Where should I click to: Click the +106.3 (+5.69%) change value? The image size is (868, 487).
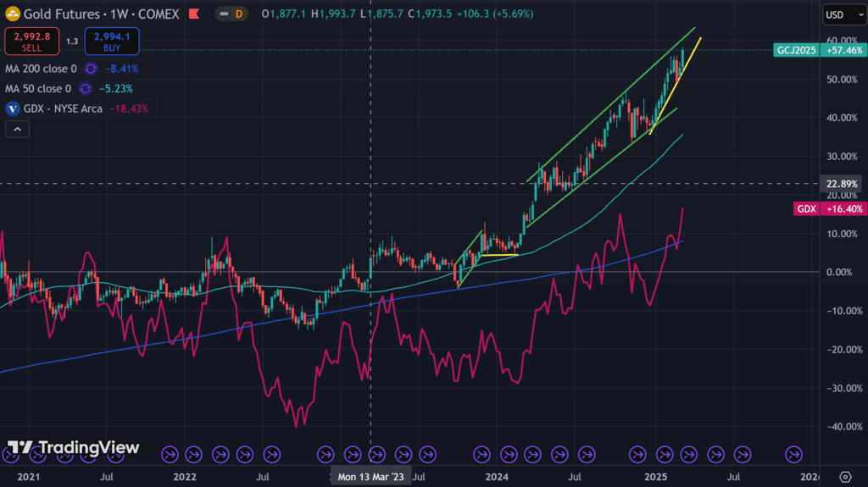point(495,14)
